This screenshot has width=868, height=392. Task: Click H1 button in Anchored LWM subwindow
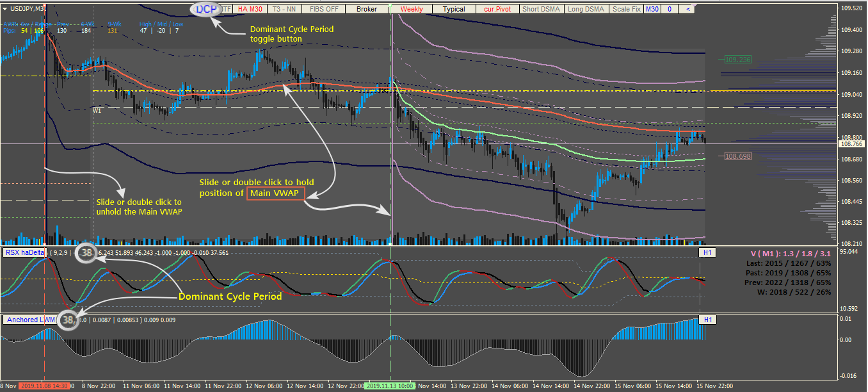707,319
